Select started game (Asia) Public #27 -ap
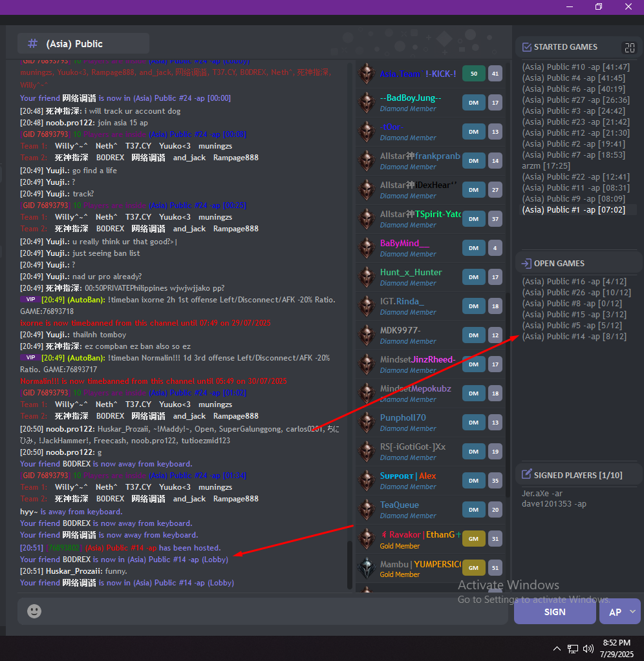 tap(575, 100)
